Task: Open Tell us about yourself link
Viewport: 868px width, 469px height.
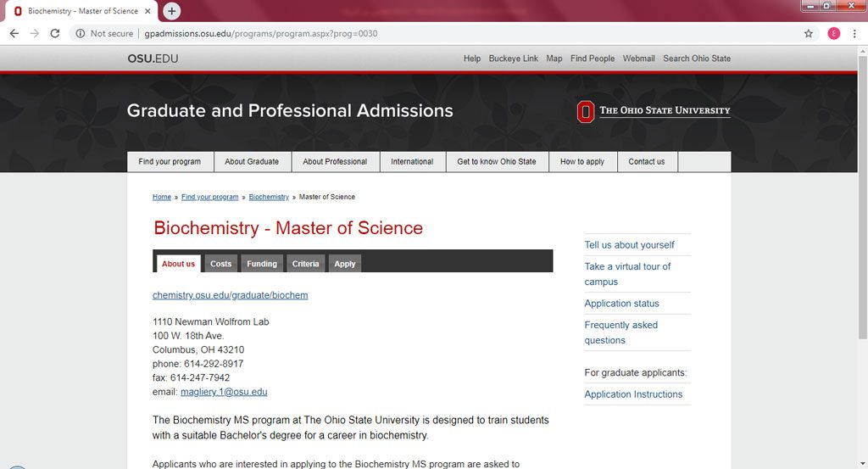Action: coord(630,245)
